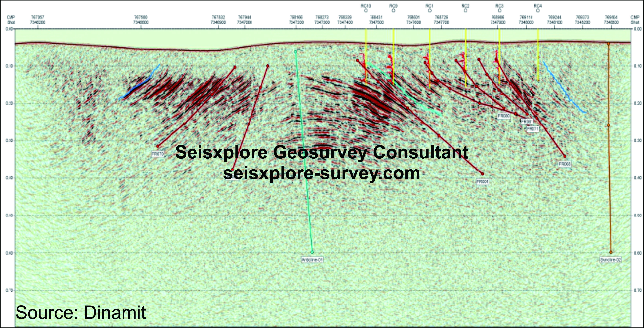Select the Anticline-01 label

coord(312,260)
